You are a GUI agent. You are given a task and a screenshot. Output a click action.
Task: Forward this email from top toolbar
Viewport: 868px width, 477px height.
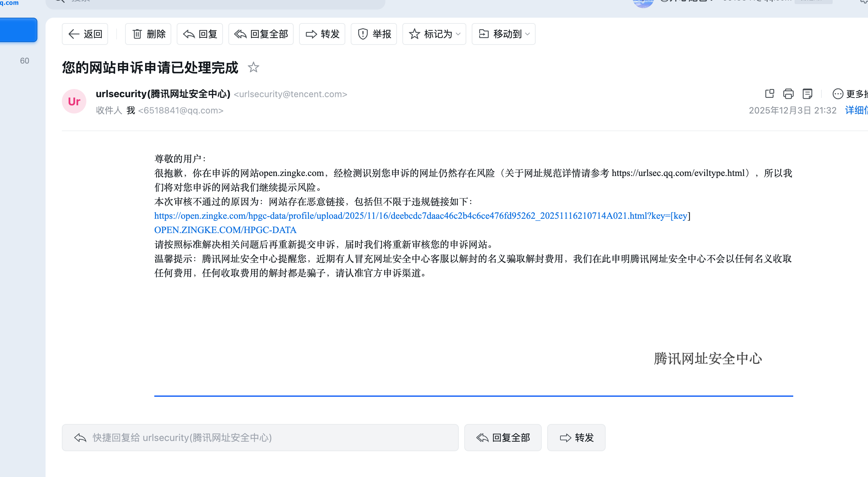point(322,34)
